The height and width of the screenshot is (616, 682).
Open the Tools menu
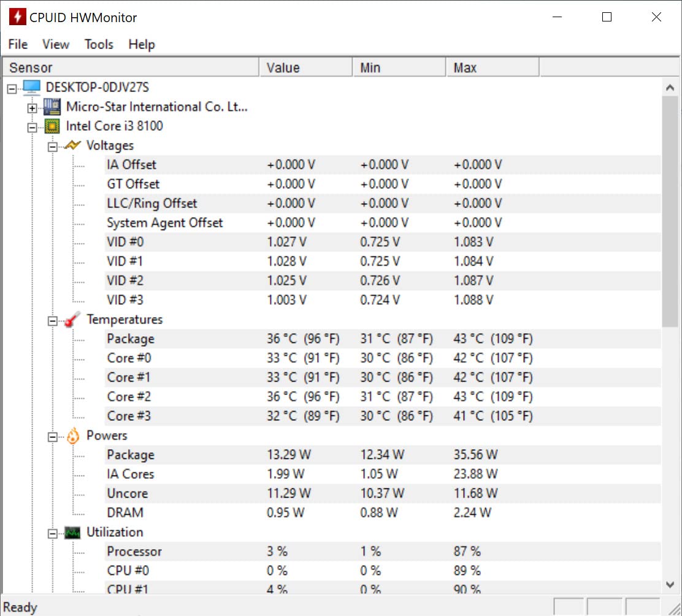point(99,44)
